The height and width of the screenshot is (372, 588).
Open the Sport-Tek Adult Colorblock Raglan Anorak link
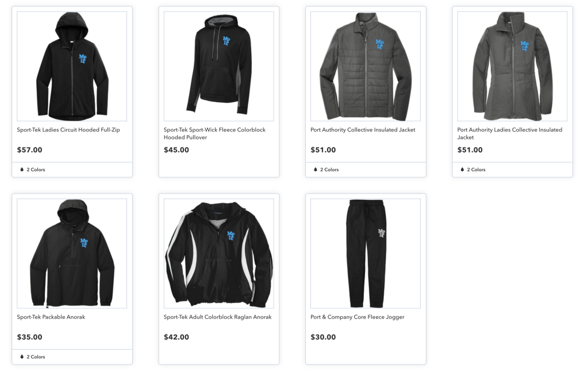pos(217,317)
